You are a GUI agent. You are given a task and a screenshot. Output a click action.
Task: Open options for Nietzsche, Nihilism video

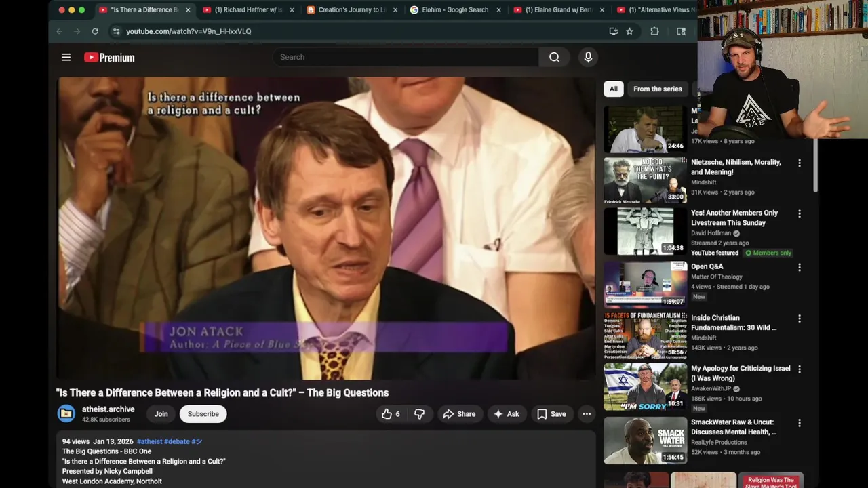tap(799, 163)
